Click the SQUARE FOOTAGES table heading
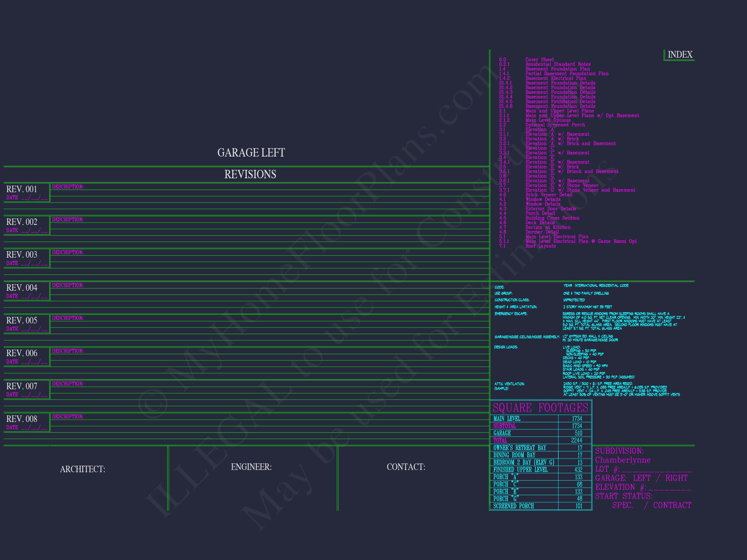The width and height of the screenshot is (747, 560). tap(540, 408)
